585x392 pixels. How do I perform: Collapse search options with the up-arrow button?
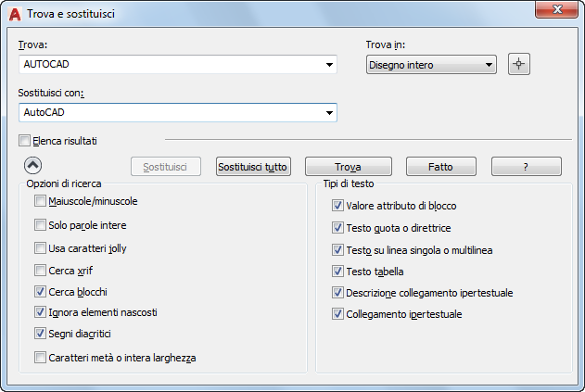[x=32, y=165]
